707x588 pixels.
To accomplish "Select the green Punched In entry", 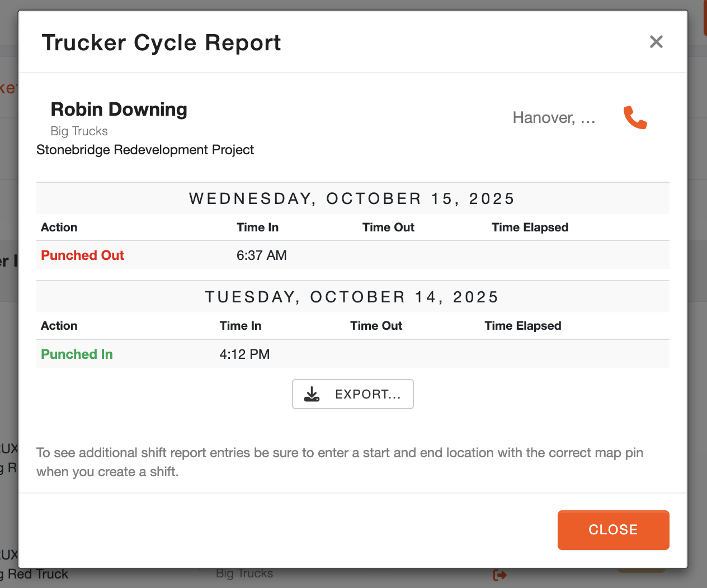I will (77, 354).
